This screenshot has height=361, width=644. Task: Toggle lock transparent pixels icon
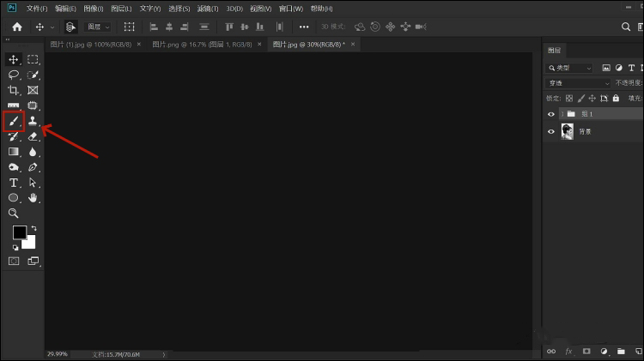pyautogui.click(x=569, y=99)
